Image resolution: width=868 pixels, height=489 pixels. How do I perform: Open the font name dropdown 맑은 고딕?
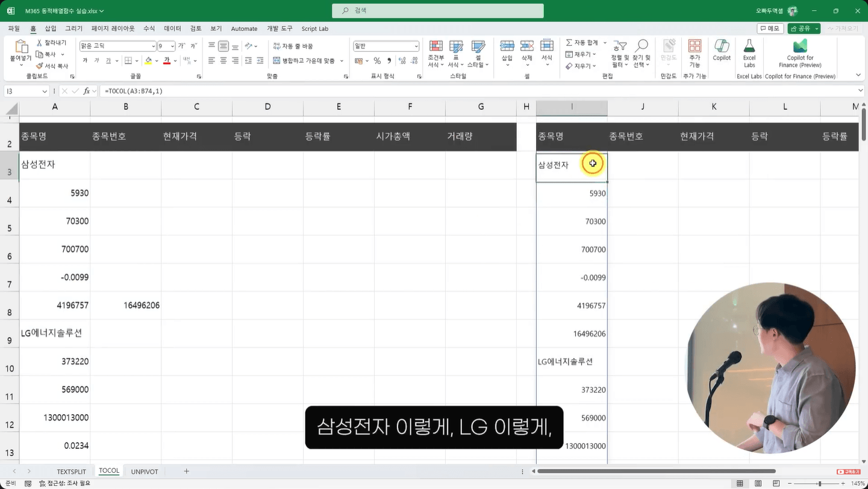[x=152, y=46]
